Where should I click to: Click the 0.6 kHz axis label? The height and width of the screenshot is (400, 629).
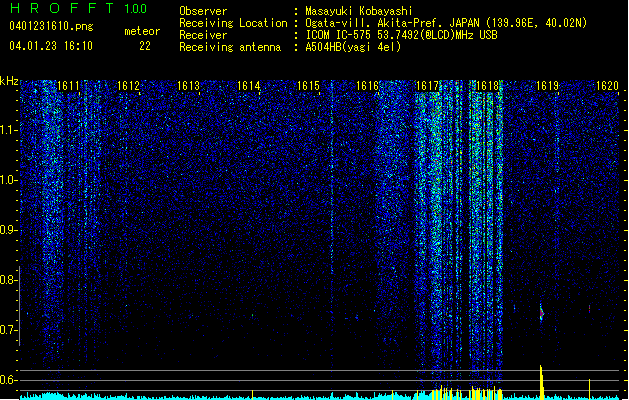9,380
